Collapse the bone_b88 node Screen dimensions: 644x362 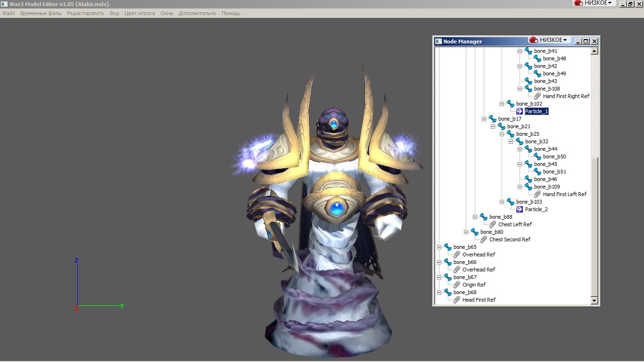[475, 217]
